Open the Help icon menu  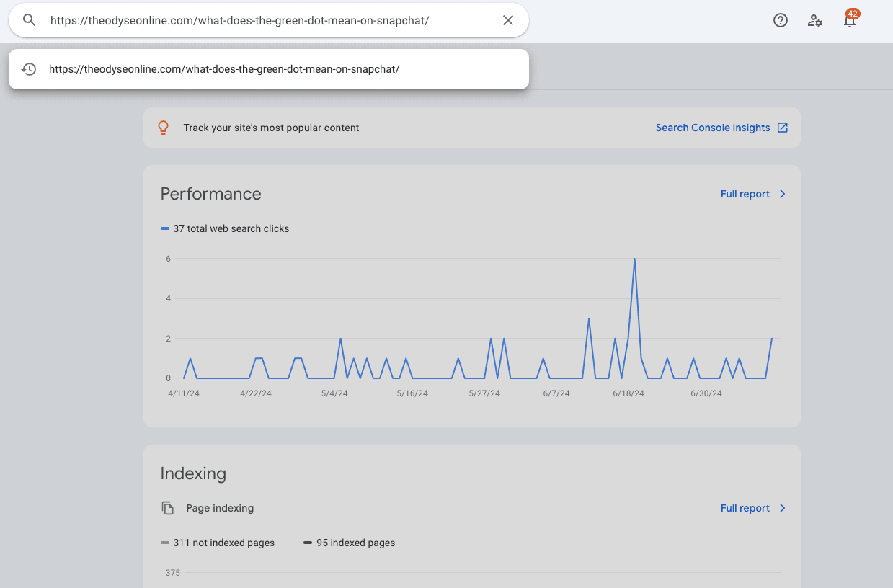(x=780, y=20)
